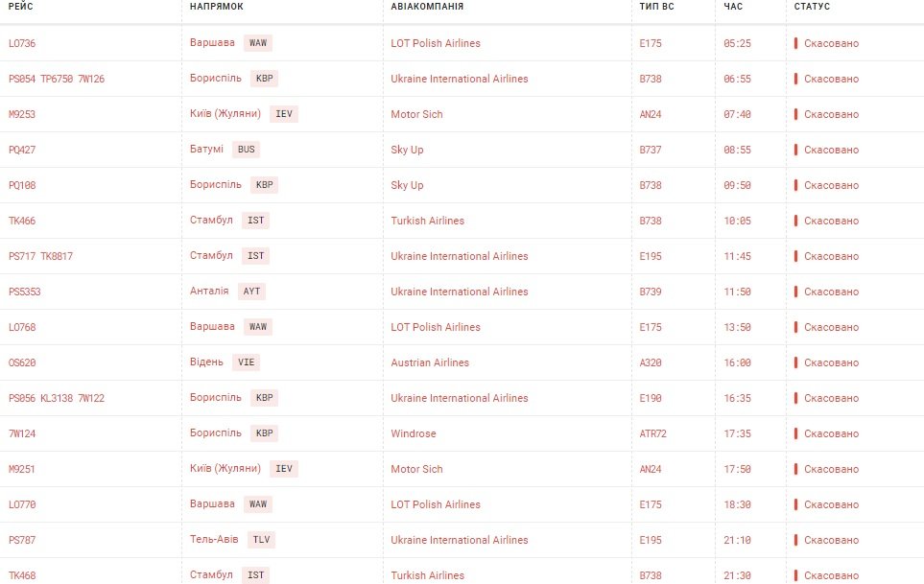The image size is (924, 584).
Task: Click the ЧАС column header
Action: coord(733,7)
